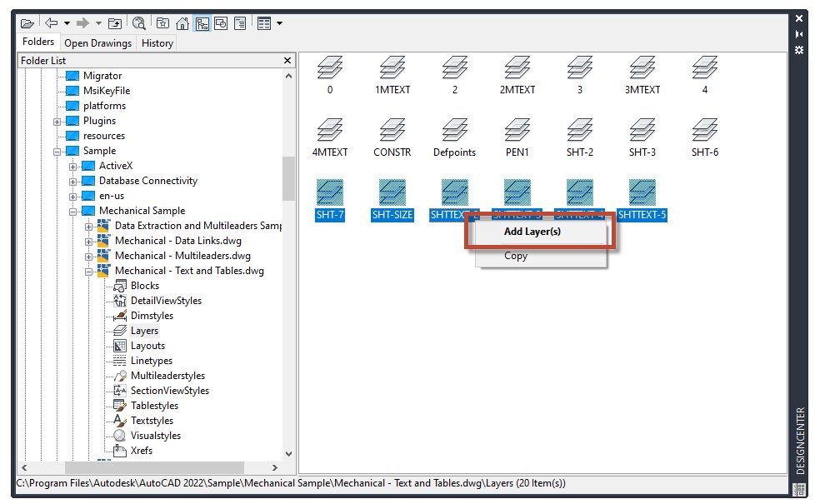Click the folder tree vertical scrollbar thumb

[x=288, y=178]
